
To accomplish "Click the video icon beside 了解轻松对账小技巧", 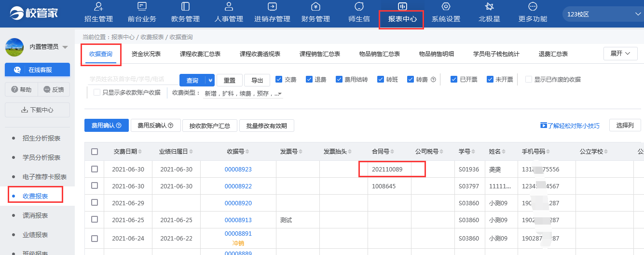I will [x=543, y=126].
